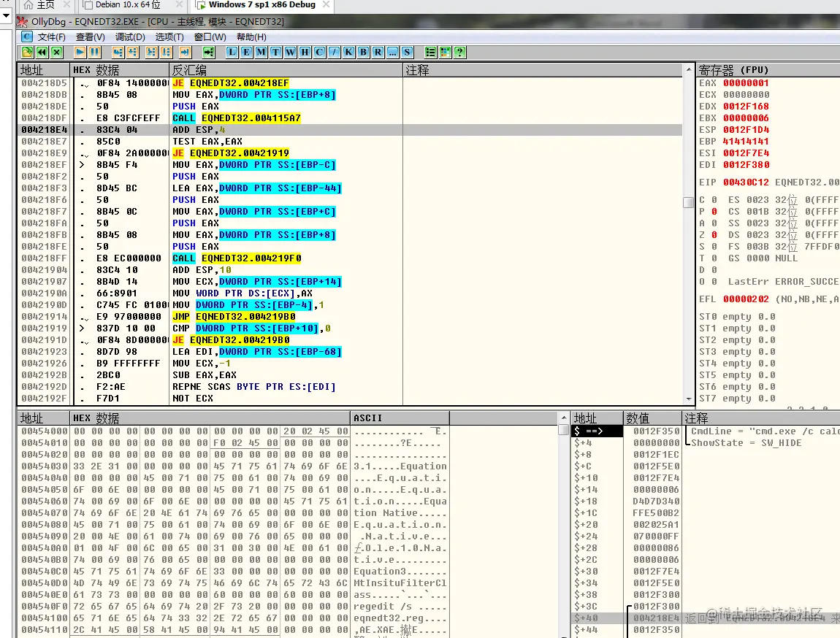This screenshot has width=840, height=638.
Task: Click the EAX register value 00000001
Action: (x=746, y=83)
